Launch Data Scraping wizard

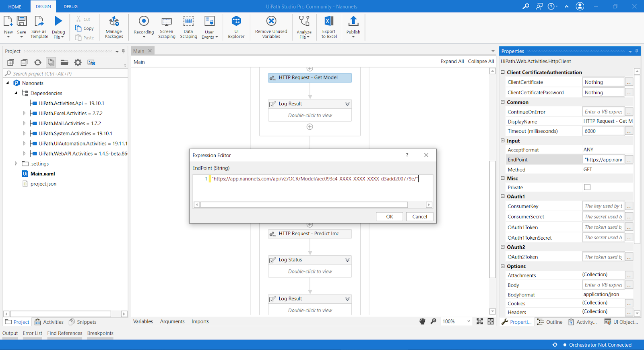(188, 27)
